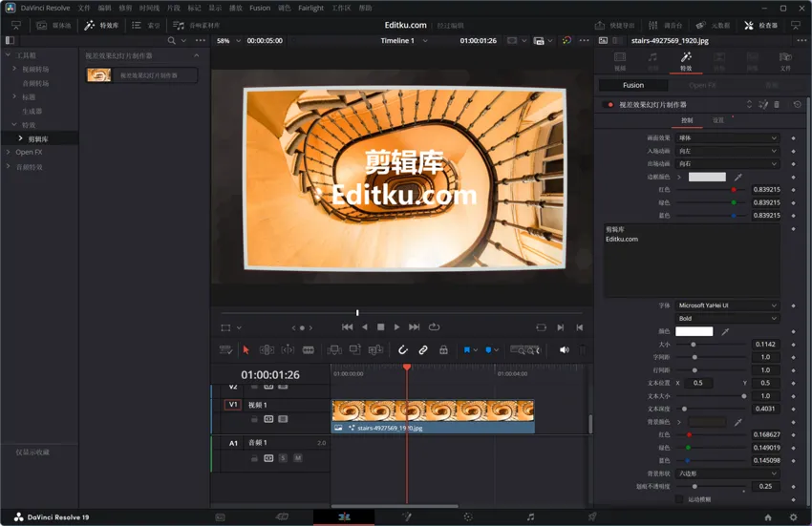This screenshot has width=812, height=526.
Task: Mute audio with the speaker icon
Action: click(x=564, y=350)
